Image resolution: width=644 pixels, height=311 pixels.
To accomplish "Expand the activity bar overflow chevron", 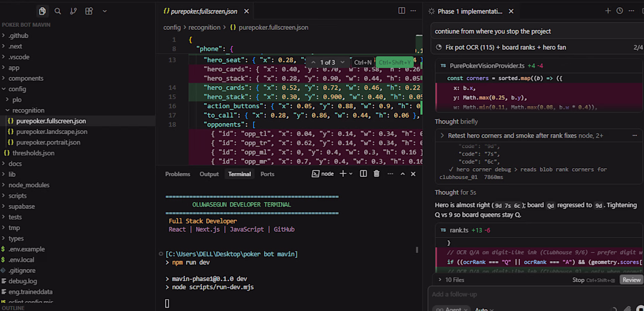I will (105, 11).
